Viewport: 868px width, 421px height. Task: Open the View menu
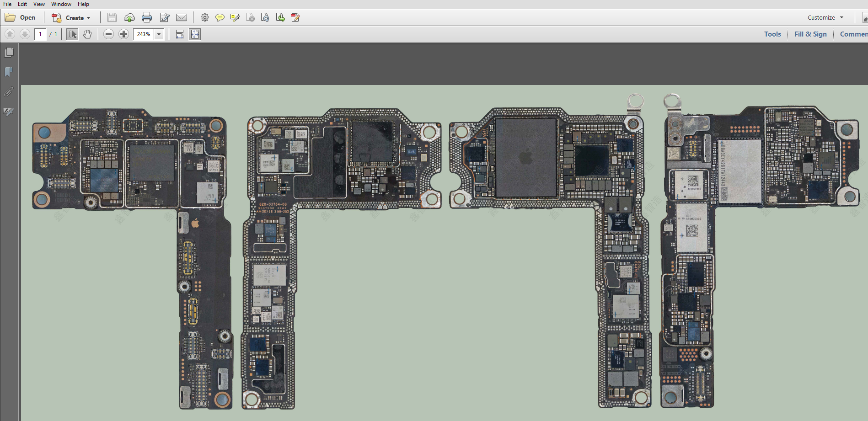point(39,4)
